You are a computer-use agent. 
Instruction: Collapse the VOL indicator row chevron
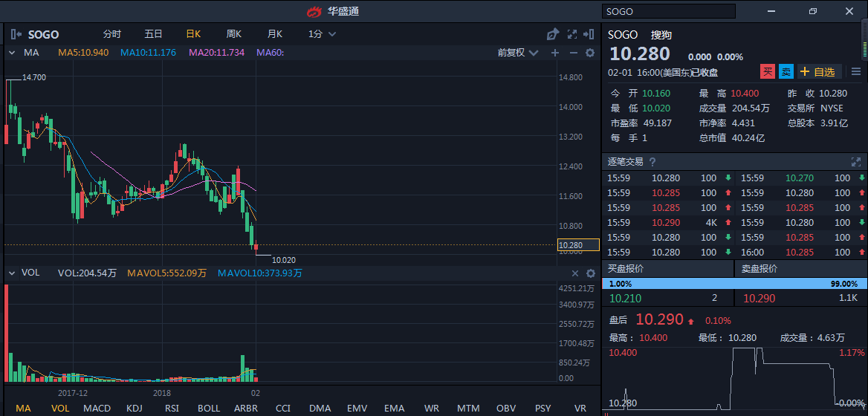(x=11, y=273)
